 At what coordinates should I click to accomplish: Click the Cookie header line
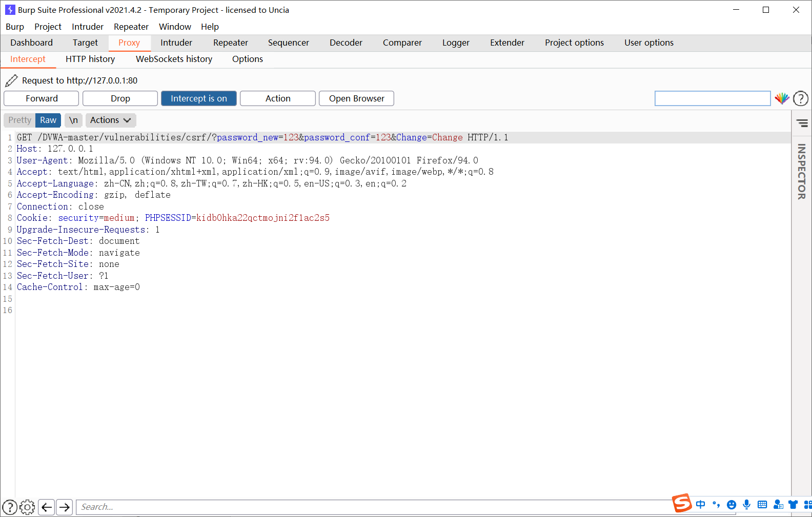pyautogui.click(x=173, y=218)
